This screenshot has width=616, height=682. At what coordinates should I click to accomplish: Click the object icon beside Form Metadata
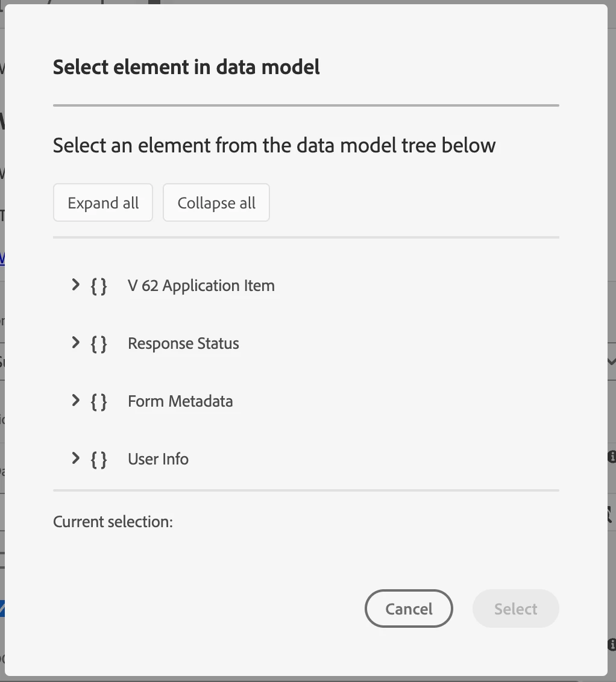point(99,401)
